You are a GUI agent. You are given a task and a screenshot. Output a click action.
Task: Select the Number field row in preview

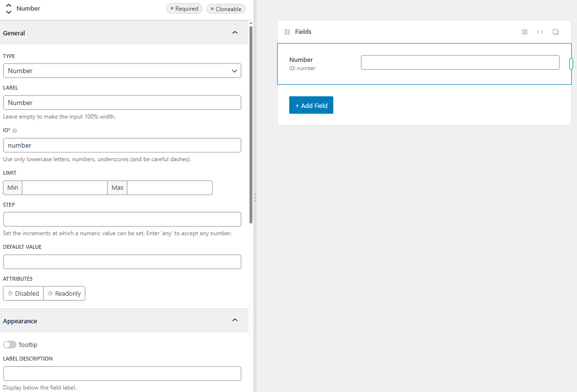[320, 64]
